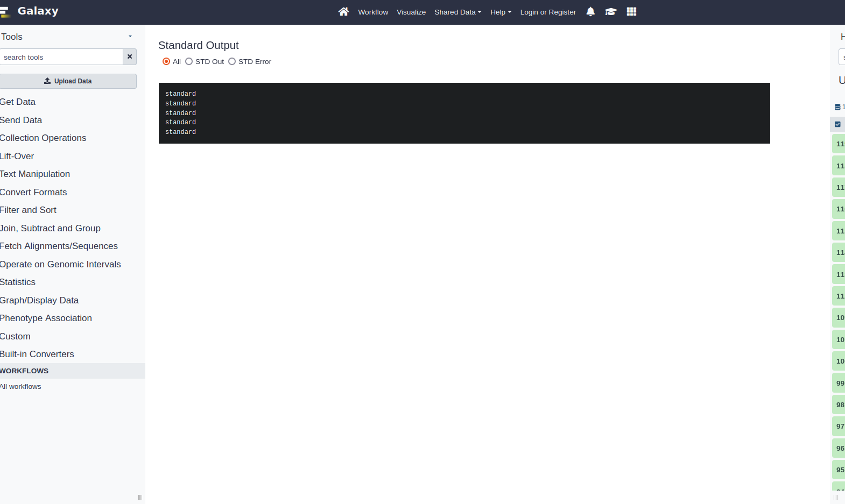Select the All radio button
Image resolution: width=845 pixels, height=504 pixels.
tap(166, 62)
